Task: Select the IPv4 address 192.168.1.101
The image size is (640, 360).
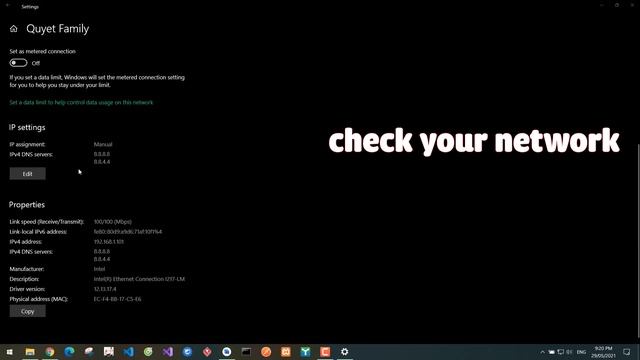Action: point(109,242)
